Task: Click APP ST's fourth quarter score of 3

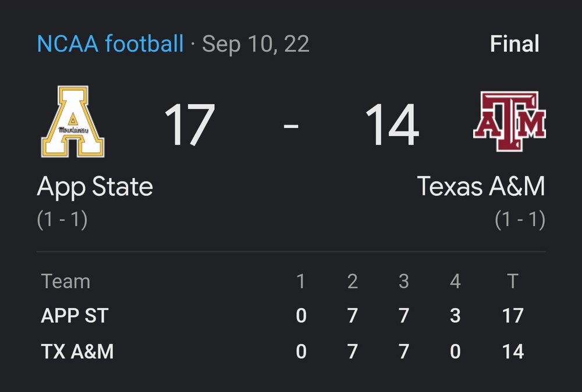Action: click(455, 316)
